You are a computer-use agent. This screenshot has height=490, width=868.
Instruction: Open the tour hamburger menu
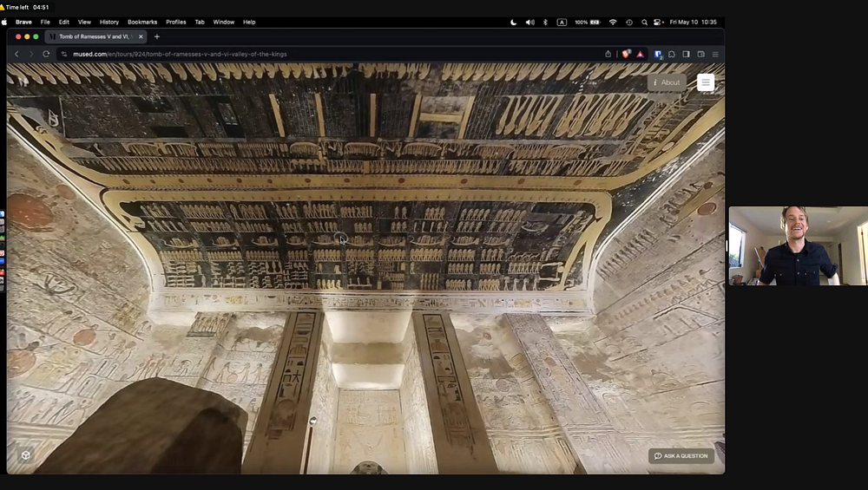(705, 82)
